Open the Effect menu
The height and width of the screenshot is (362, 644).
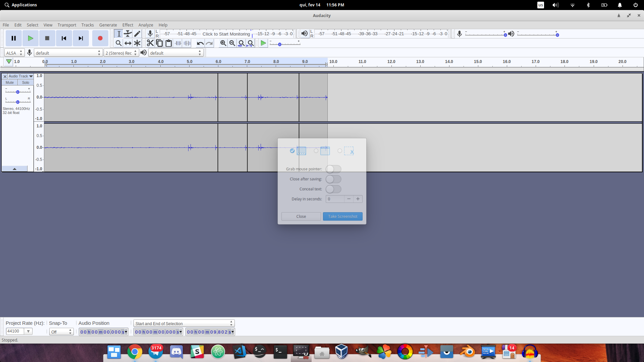click(127, 25)
